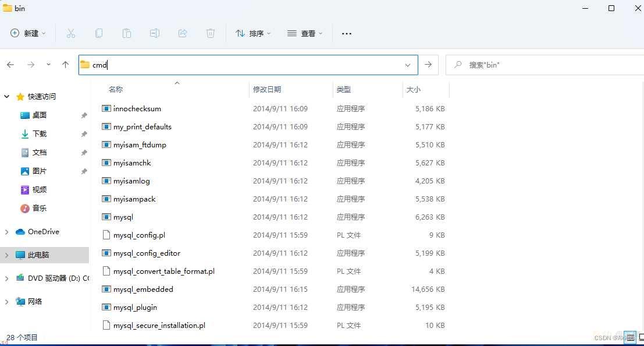Select OneDrive in sidebar
The width and height of the screenshot is (644, 346).
pos(44,232)
